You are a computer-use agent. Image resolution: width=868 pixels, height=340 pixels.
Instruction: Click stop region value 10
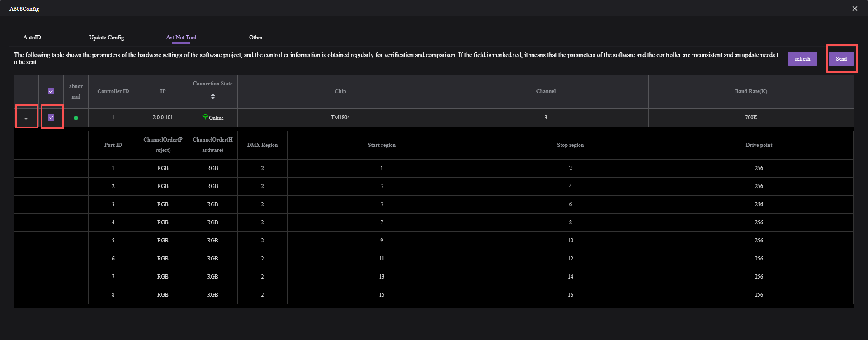(571, 241)
